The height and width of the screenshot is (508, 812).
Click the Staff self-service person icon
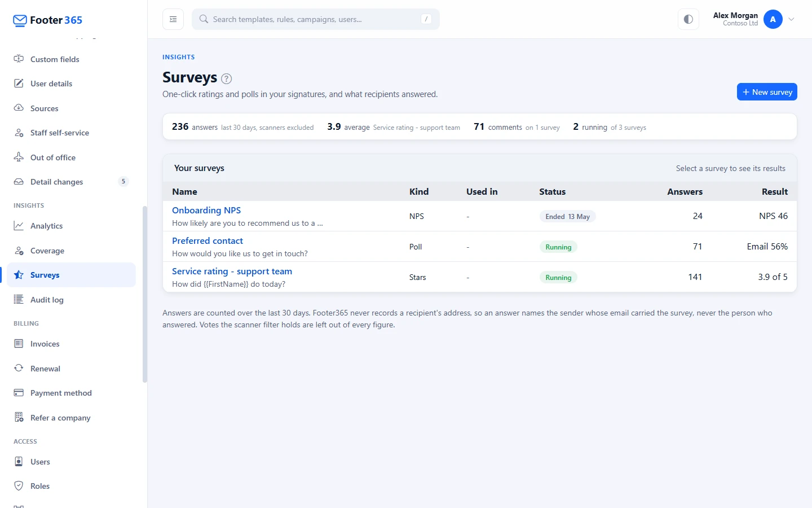coord(19,133)
